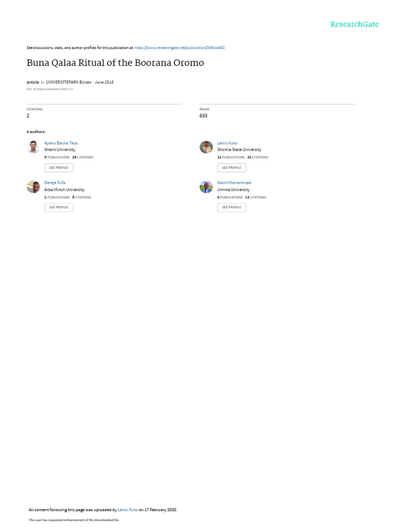
Task: Click See Profile button under Oromia State University
Action: [232, 168]
